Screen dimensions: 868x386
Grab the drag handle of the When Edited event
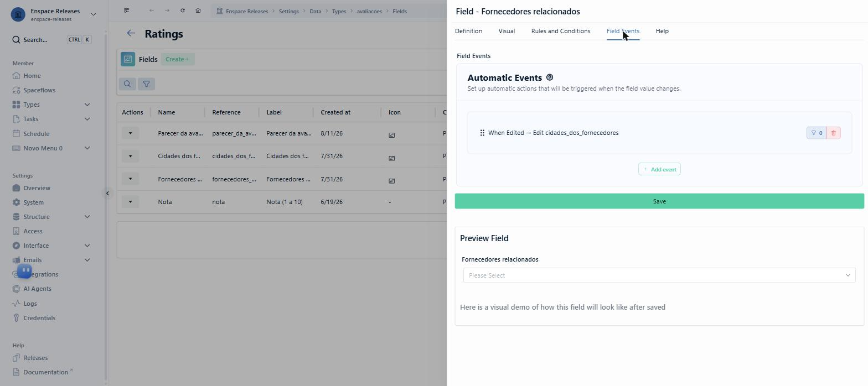tap(482, 133)
